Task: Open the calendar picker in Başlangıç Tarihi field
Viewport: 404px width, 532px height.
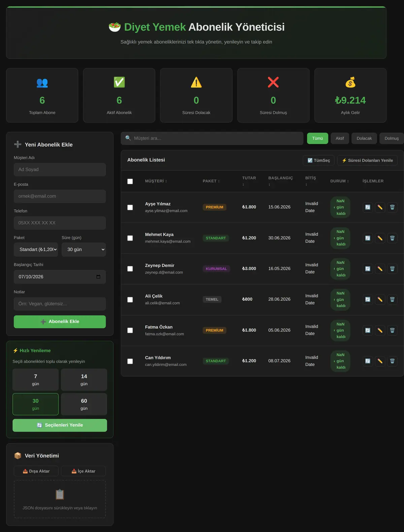Action: [98, 277]
